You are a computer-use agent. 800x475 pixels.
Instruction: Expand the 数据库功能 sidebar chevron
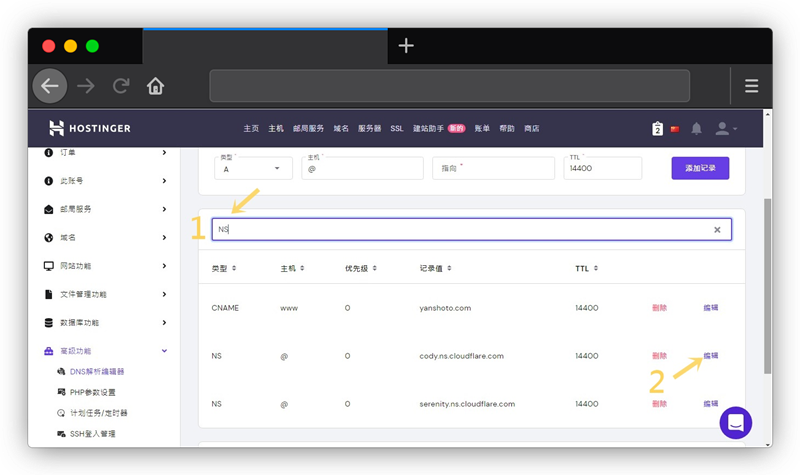click(164, 322)
